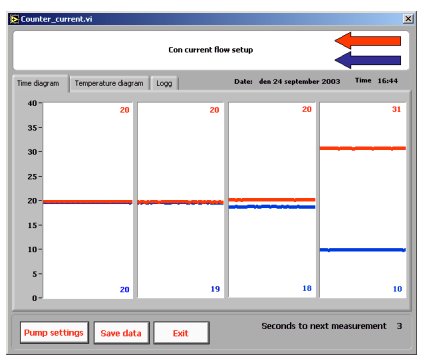Click the red flow direction arrow
425x364 pixels.
click(368, 41)
